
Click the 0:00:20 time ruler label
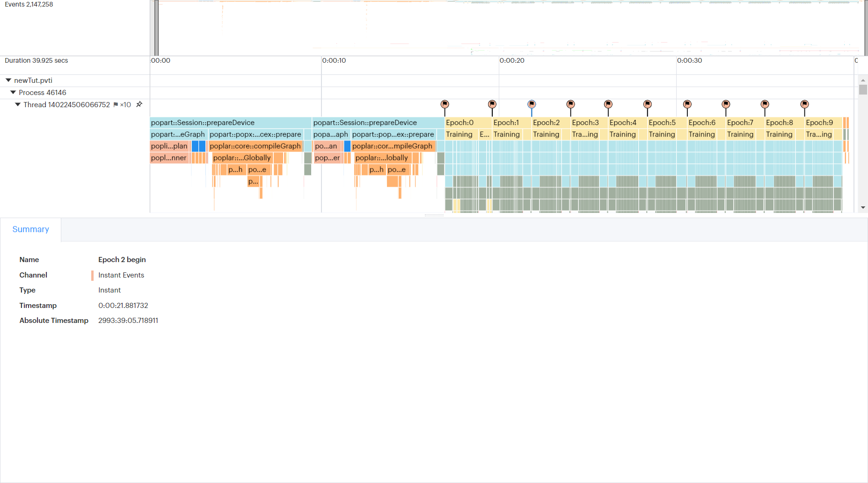(512, 60)
